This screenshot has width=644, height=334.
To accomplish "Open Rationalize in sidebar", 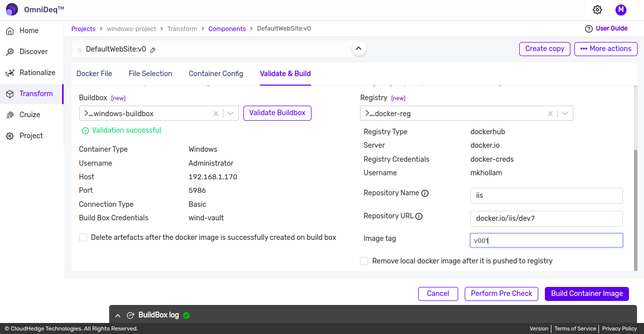I will [x=38, y=73].
